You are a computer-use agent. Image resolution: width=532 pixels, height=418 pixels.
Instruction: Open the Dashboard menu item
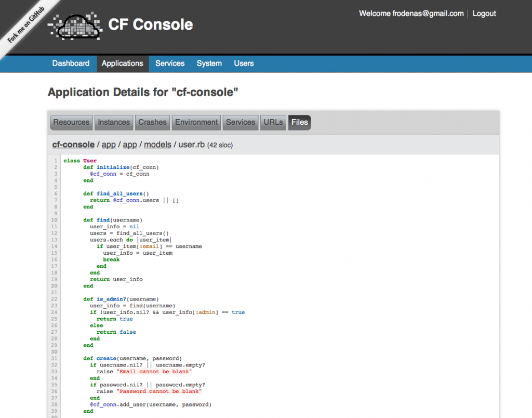point(71,63)
